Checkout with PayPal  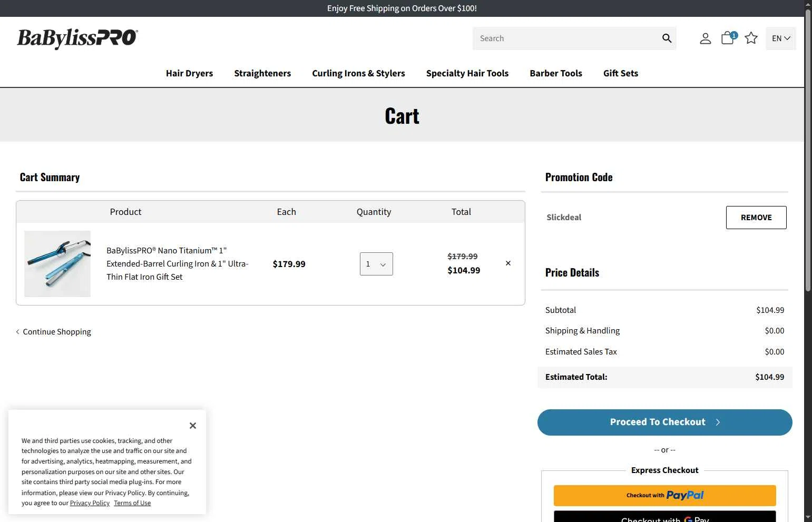[664, 496]
